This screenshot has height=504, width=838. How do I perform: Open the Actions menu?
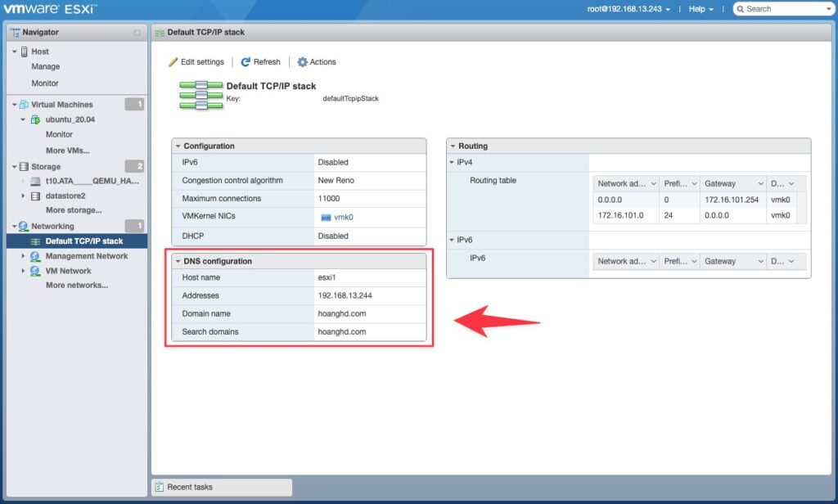(317, 62)
